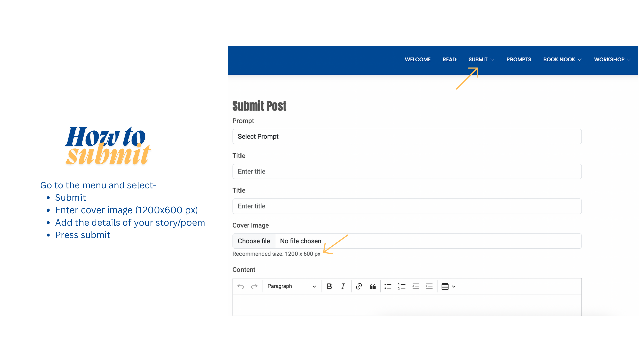Image resolution: width=644 pixels, height=362 pixels.
Task: Open the Workshop navigation menu
Action: (612, 60)
